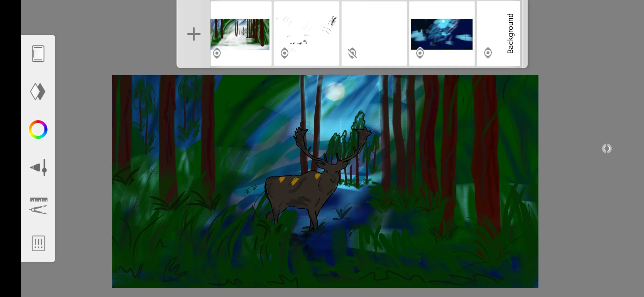Toggle visibility of Background layer
Viewport: 644px width, 297px height.
click(488, 53)
